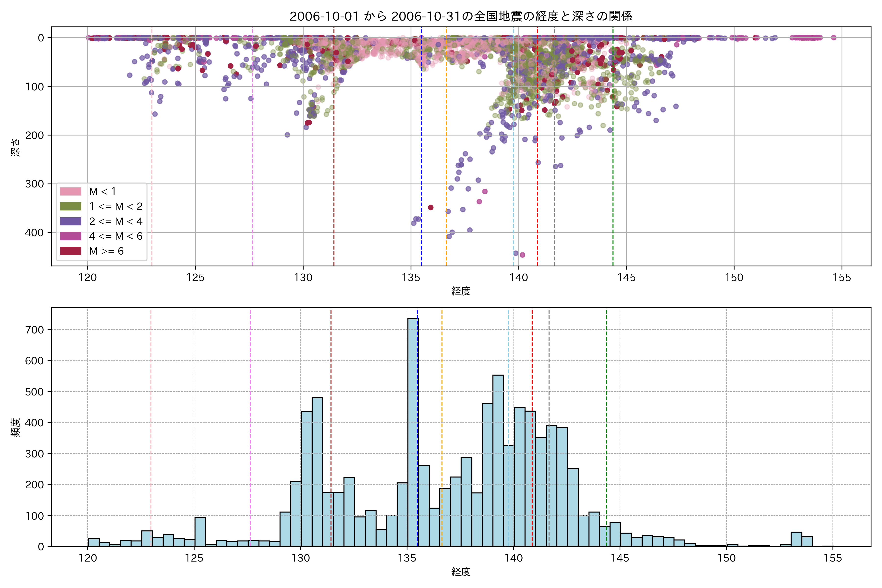Click the dark red M >= 6 swatch

[x=71, y=251]
